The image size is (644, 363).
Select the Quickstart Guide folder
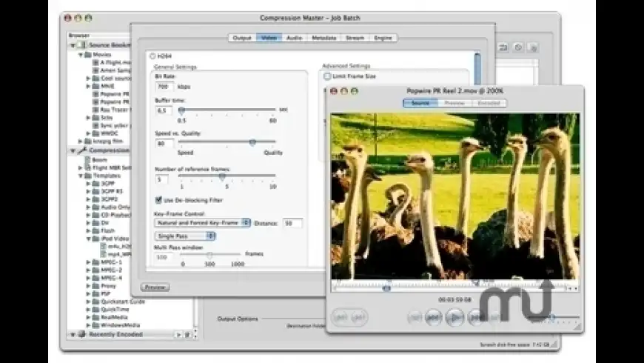click(118, 302)
